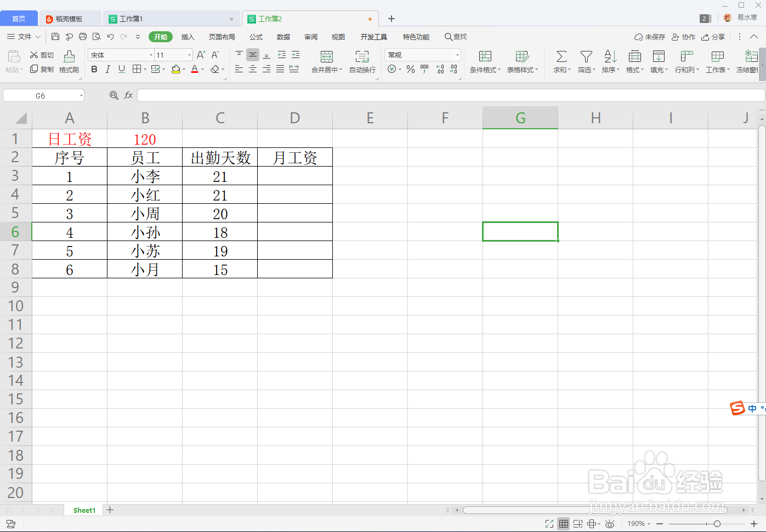Apply the yellow fill color swatch
The width and height of the screenshot is (766, 532).
(x=176, y=69)
